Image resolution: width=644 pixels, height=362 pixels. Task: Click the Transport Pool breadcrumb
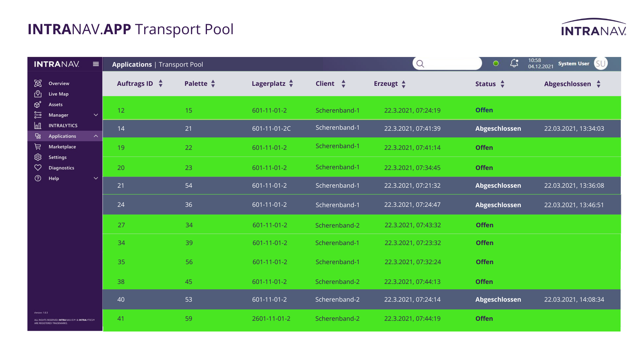click(x=181, y=64)
